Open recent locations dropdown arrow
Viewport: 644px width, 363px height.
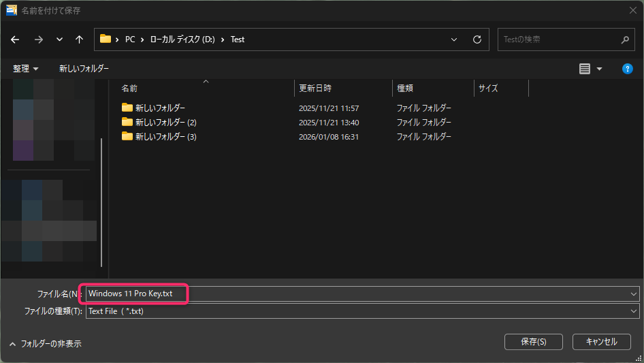coord(59,40)
